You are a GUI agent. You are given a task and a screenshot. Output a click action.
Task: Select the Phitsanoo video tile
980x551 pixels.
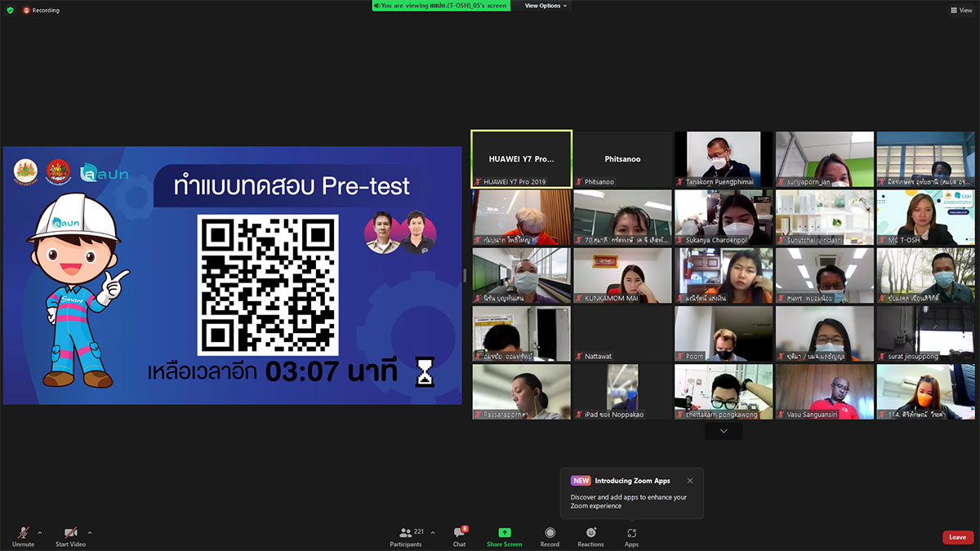pyautogui.click(x=623, y=159)
